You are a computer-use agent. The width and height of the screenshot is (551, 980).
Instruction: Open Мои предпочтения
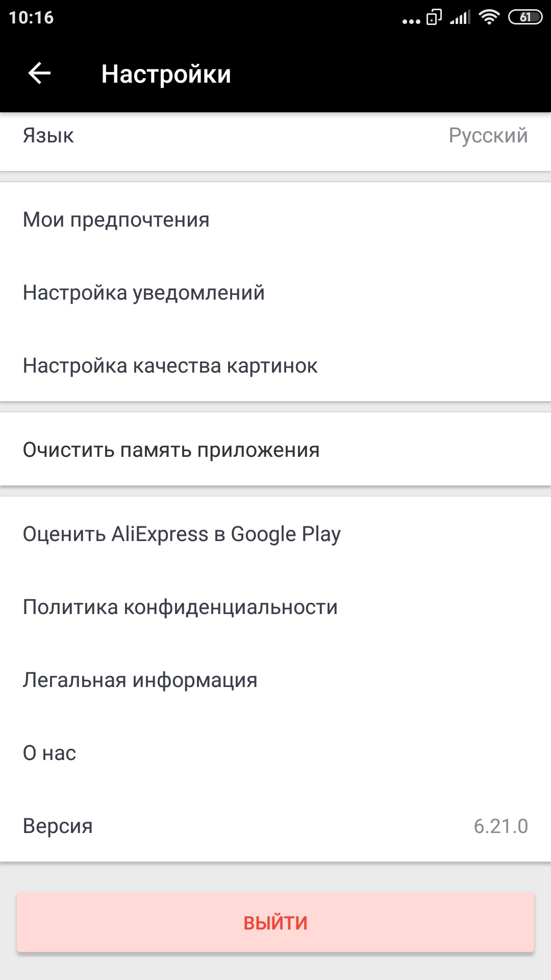(x=275, y=219)
